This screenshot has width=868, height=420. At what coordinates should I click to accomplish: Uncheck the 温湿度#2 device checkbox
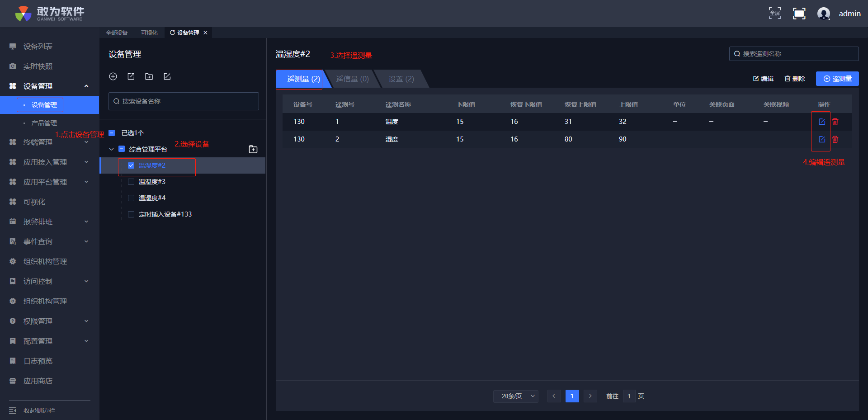[131, 165]
